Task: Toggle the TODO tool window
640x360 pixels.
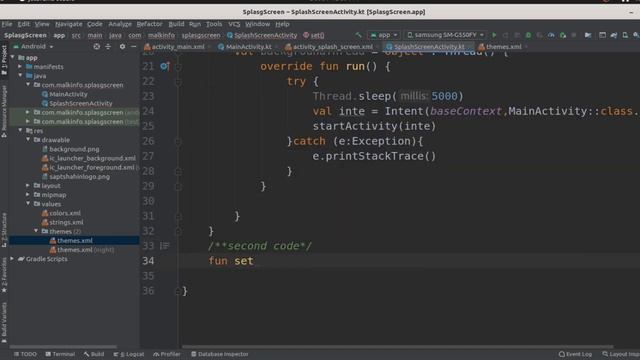Action: (25, 354)
